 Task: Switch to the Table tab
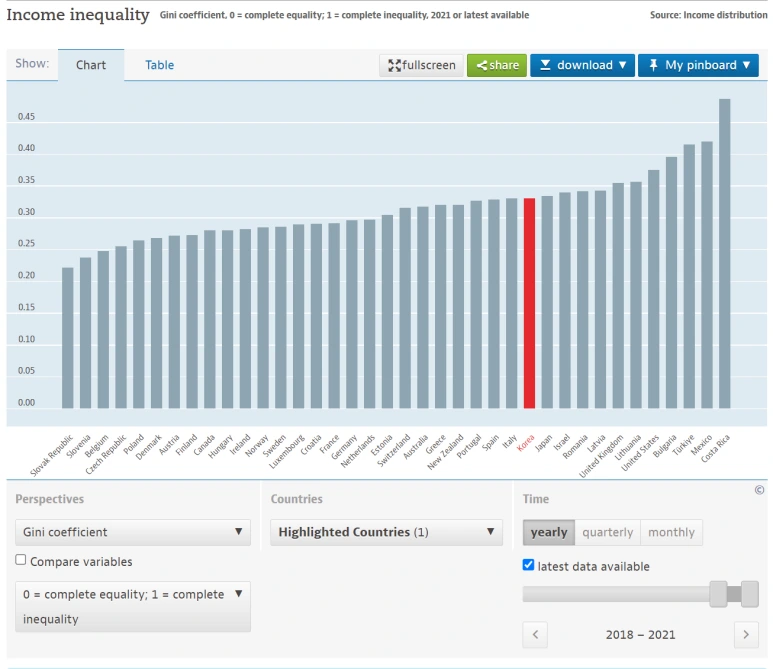(x=159, y=65)
